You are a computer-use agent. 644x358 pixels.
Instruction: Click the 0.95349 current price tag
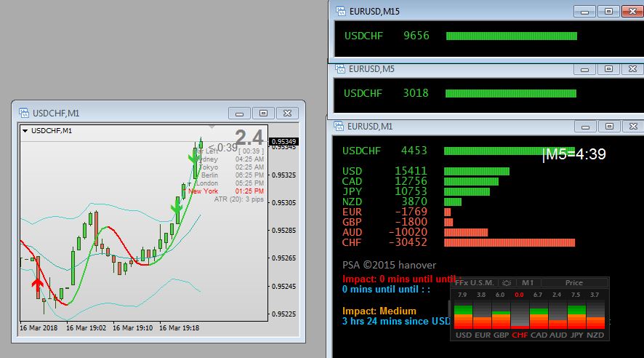point(283,142)
